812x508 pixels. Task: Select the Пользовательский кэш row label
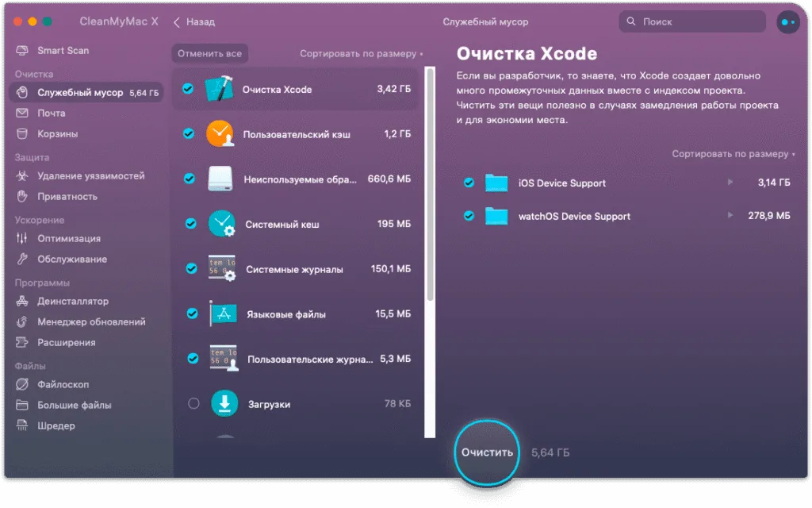pyautogui.click(x=297, y=134)
